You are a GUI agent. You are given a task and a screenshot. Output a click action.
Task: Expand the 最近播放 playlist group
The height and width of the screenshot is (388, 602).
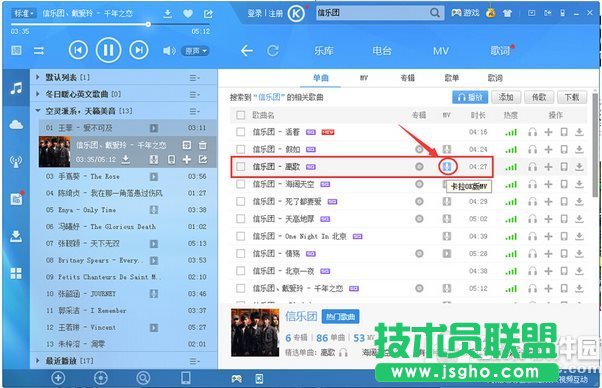(x=37, y=361)
